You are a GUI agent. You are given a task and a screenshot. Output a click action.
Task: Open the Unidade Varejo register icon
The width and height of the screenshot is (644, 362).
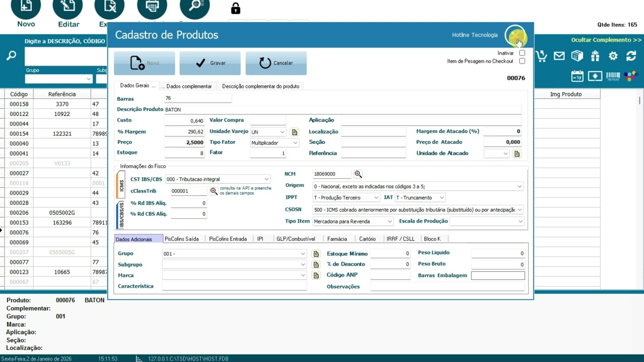tap(294, 132)
